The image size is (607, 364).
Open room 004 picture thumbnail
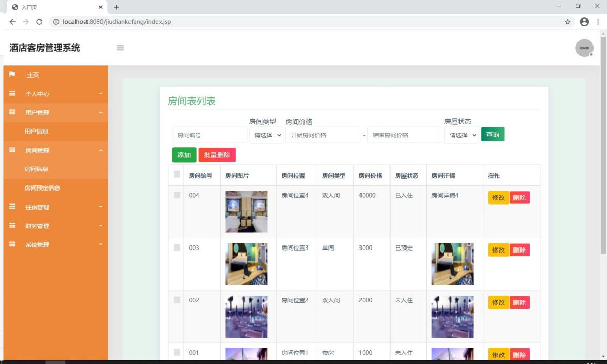click(247, 212)
